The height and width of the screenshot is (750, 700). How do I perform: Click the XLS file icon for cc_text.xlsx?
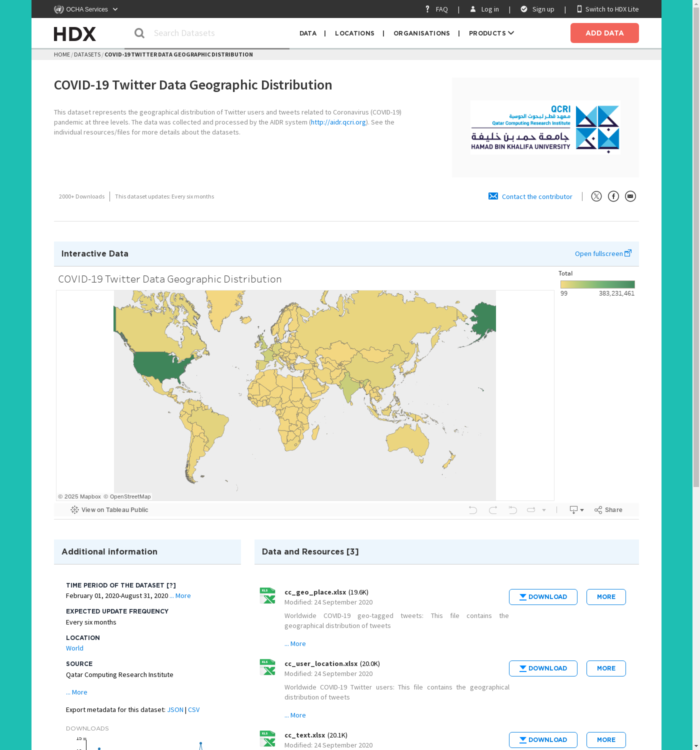pyautogui.click(x=267, y=738)
